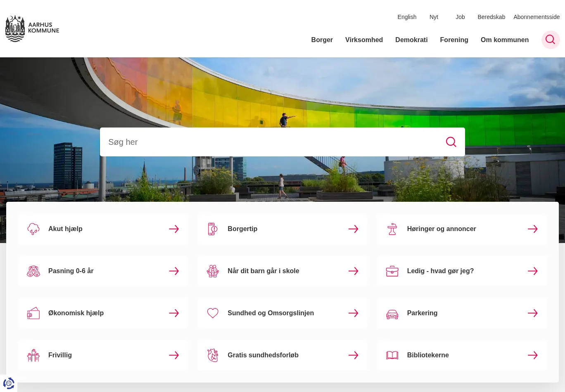Open the Om kommunen menu

pos(504,40)
